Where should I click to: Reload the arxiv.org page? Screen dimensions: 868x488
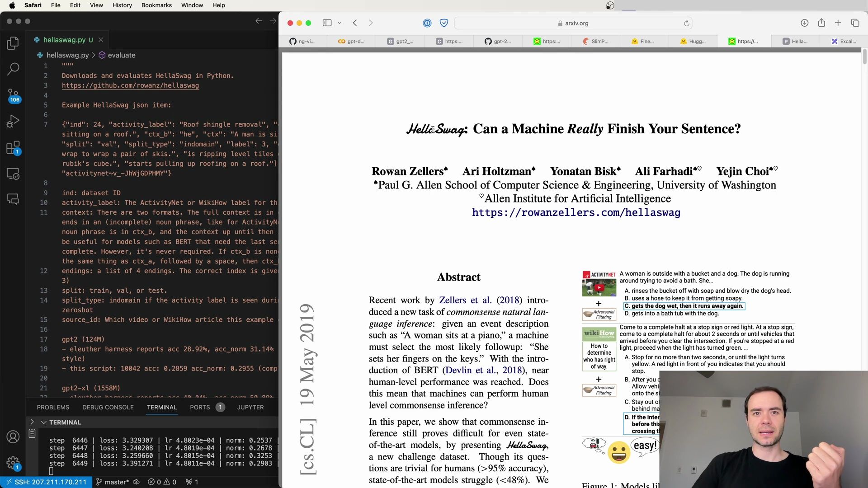[686, 23]
